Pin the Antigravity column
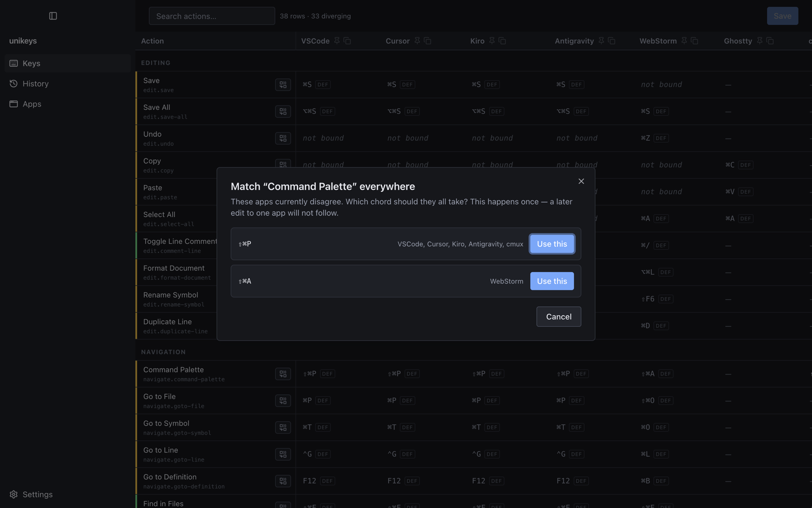Screen dimensions: 812x508 pyautogui.click(x=601, y=41)
